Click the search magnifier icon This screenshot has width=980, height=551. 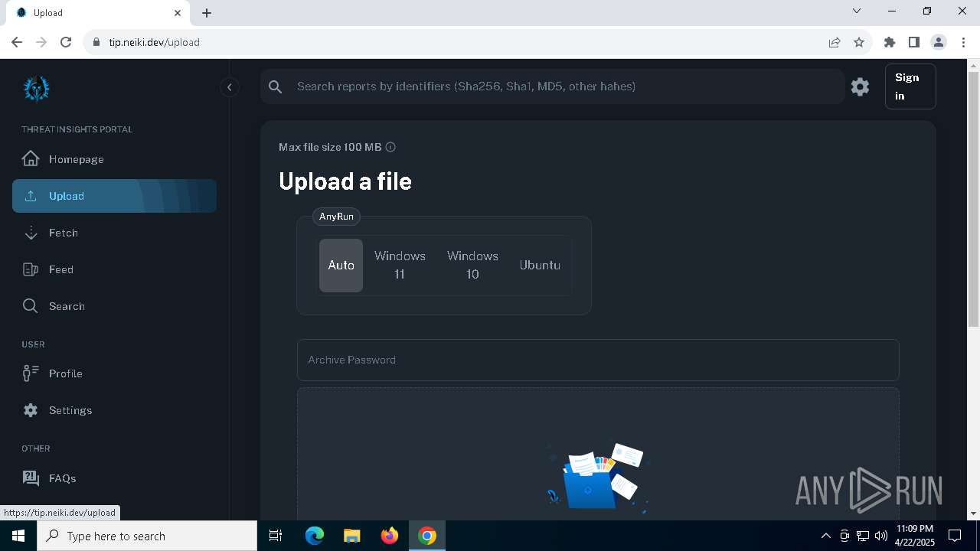coord(276,86)
